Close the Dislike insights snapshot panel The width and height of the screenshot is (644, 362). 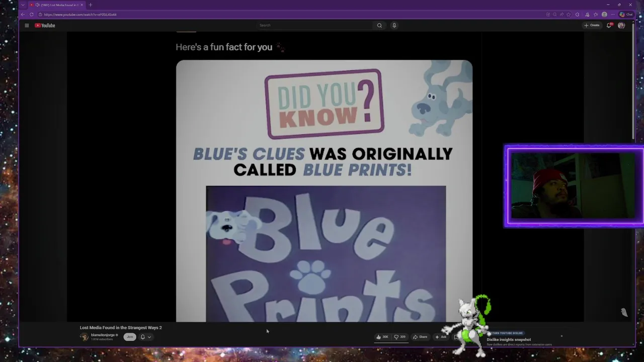click(561, 336)
